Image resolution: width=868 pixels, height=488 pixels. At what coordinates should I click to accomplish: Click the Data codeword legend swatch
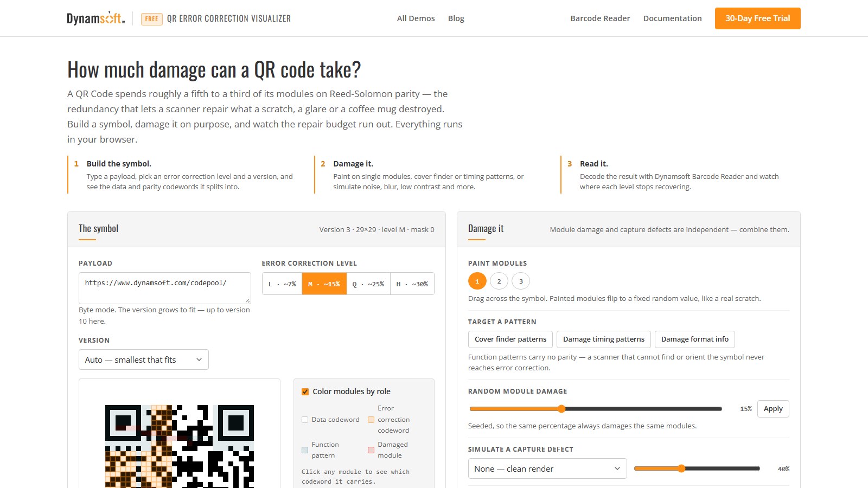point(305,420)
